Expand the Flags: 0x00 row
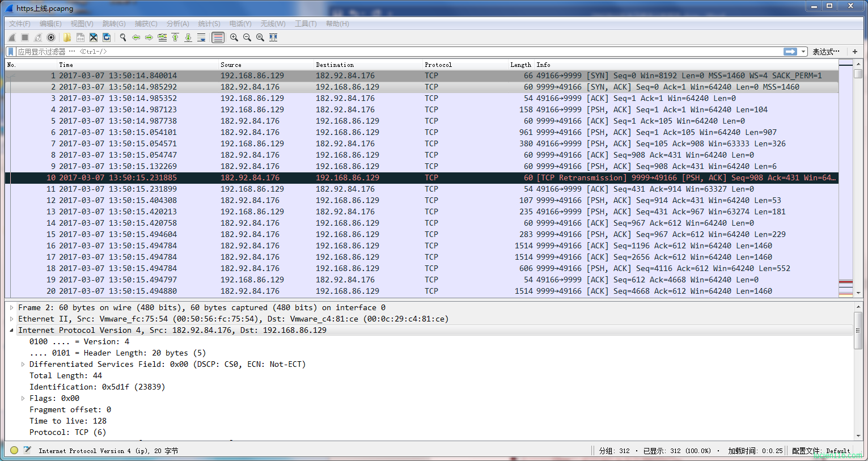 click(x=23, y=398)
